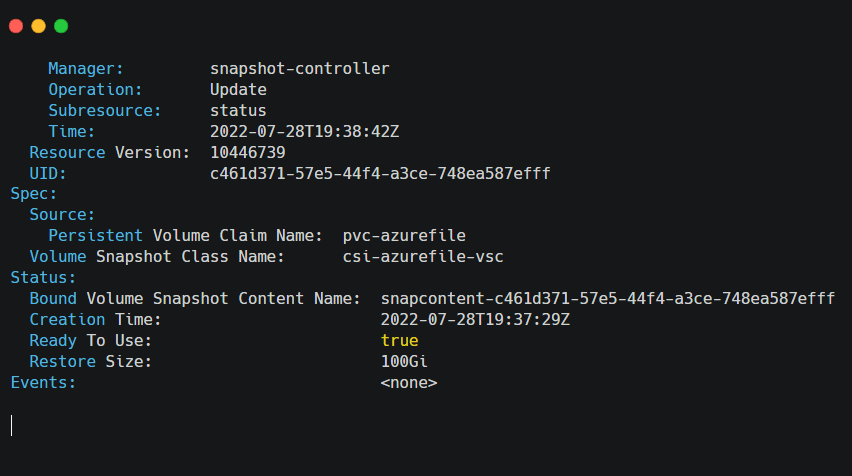Click the Events: label
Viewport: 852px width, 476px height.
pos(43,383)
